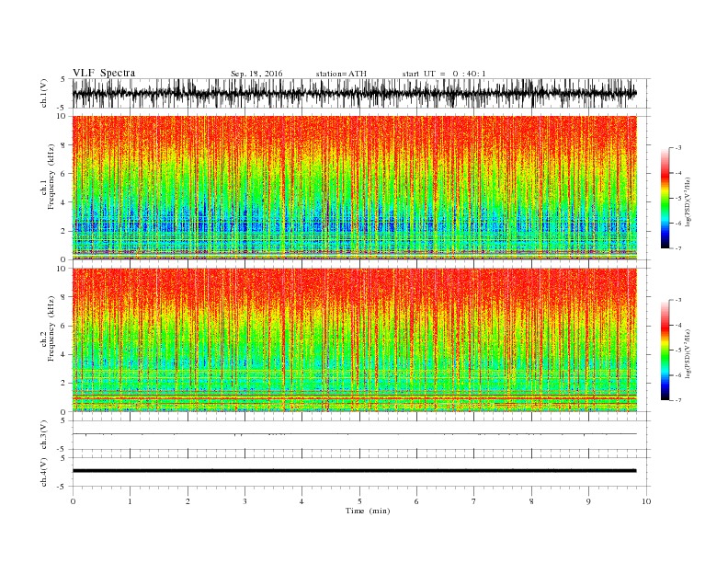The width and height of the screenshot is (728, 563).
Task: Click the bottom time-axis tick label "9"
Action: point(588,501)
